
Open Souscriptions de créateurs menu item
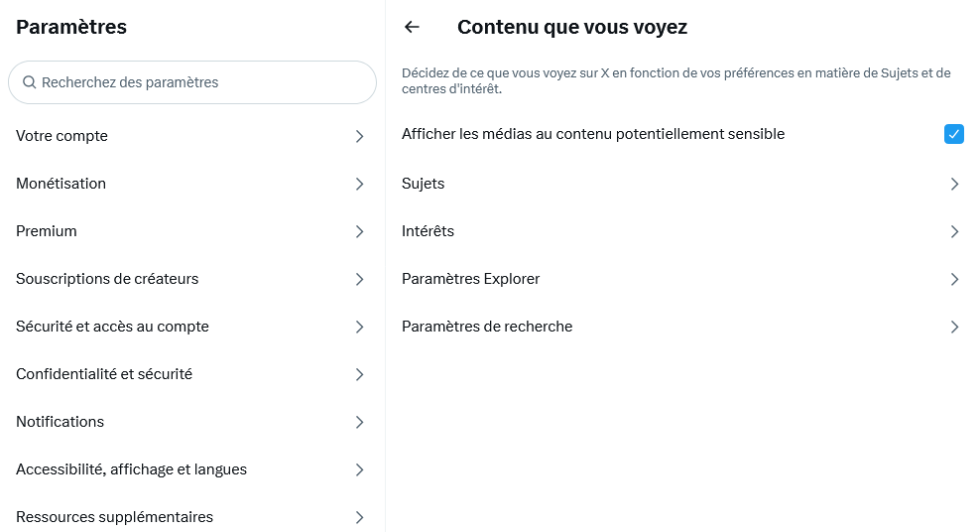192,279
